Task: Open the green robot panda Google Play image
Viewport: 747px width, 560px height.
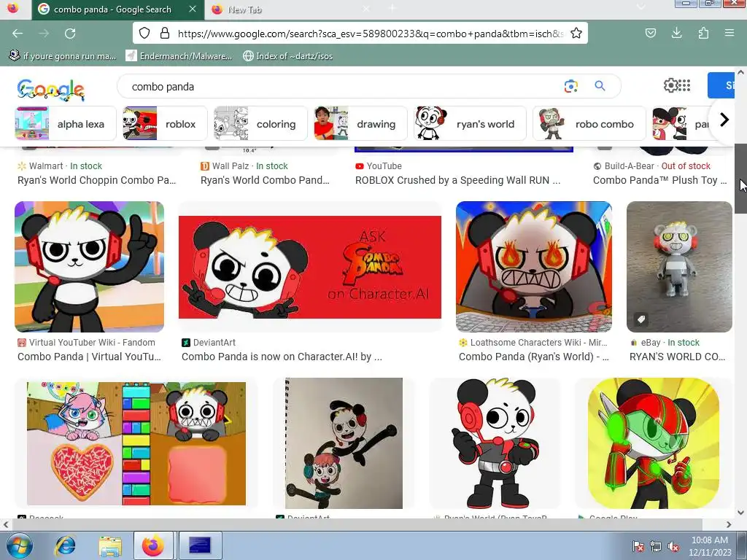Action: tap(653, 443)
